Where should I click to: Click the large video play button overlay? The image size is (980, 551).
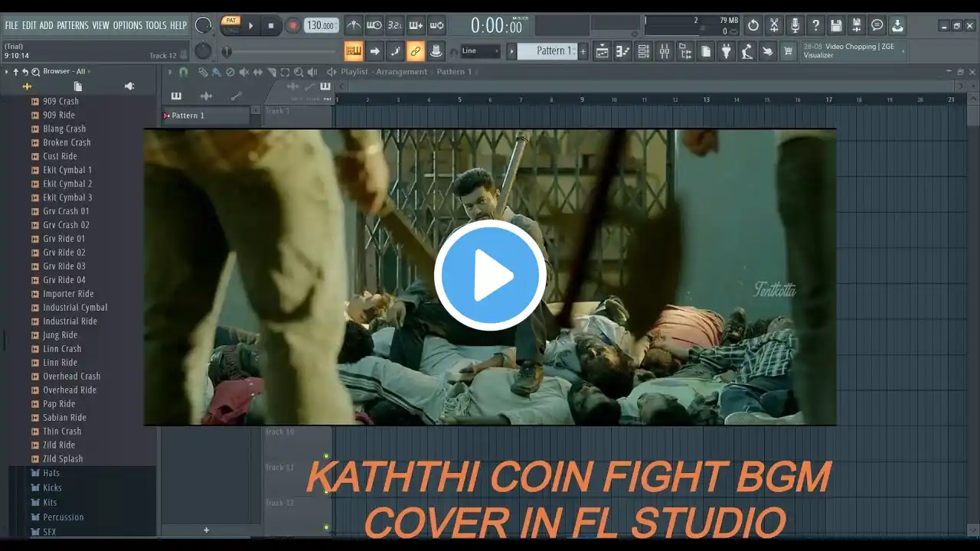pyautogui.click(x=490, y=275)
